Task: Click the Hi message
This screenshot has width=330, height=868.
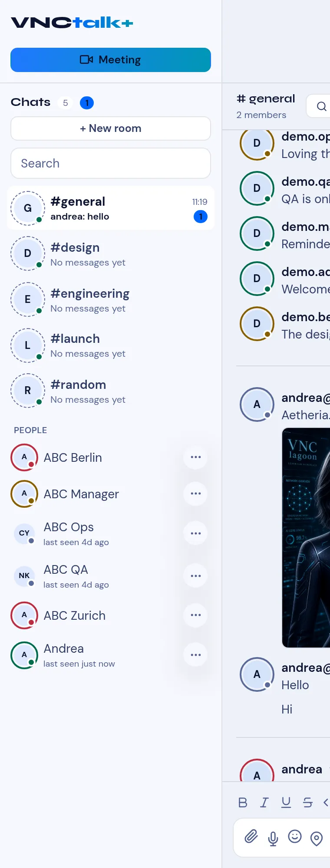Action: pos(287,709)
